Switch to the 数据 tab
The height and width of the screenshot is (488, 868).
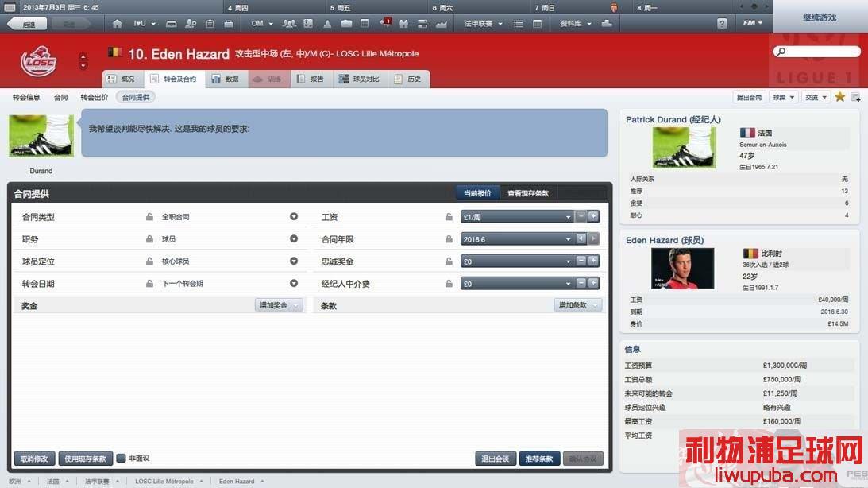(226, 79)
